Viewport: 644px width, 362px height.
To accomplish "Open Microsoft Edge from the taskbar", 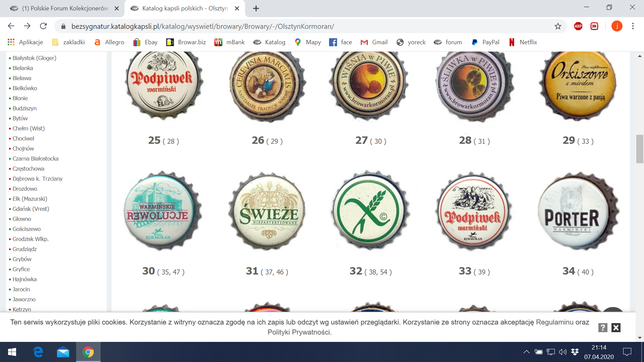I will 38,352.
